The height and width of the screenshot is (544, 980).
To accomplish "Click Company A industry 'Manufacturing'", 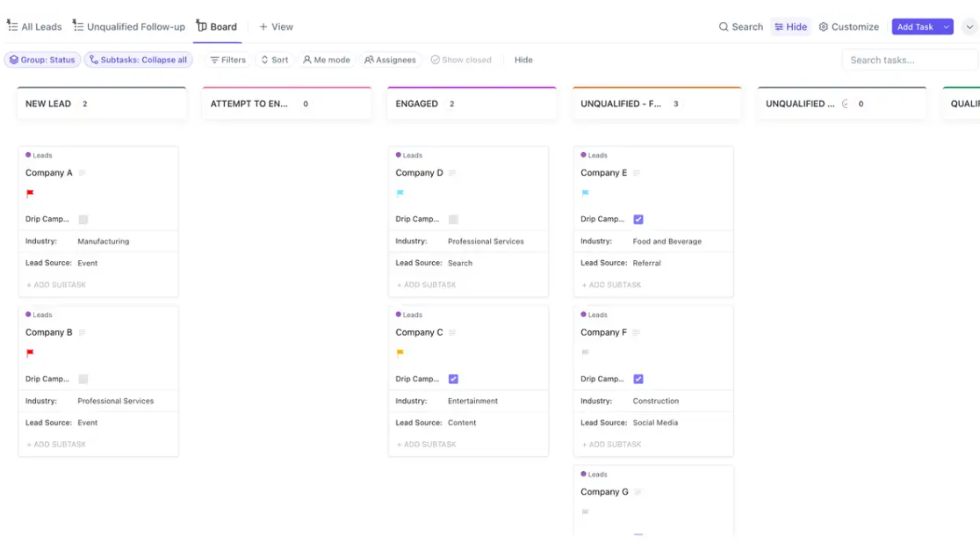I will coord(103,242).
